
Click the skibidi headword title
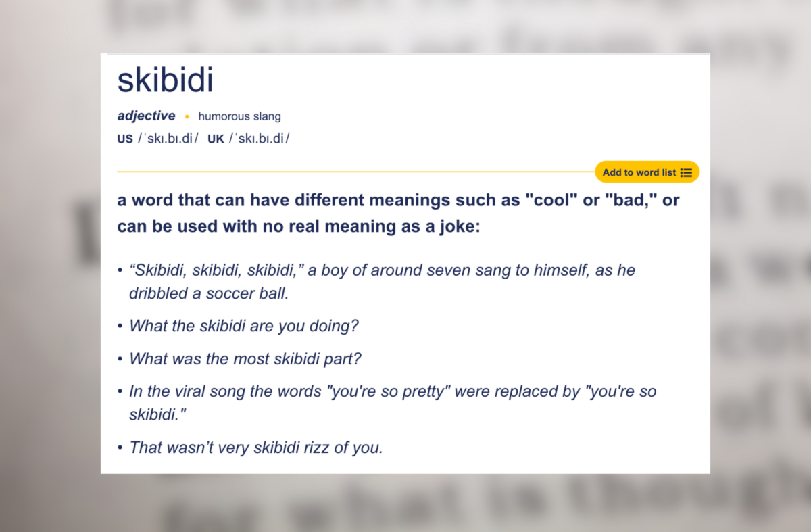click(x=165, y=80)
